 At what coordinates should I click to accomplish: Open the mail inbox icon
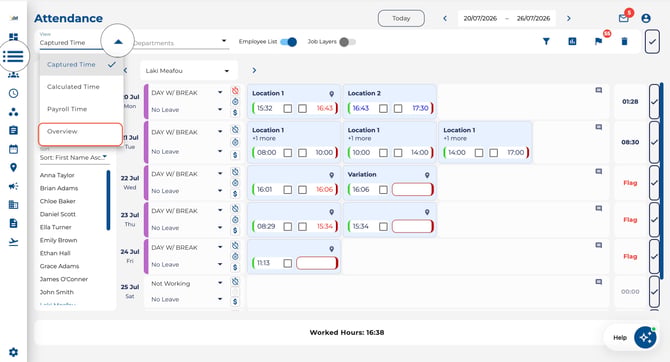coord(623,18)
